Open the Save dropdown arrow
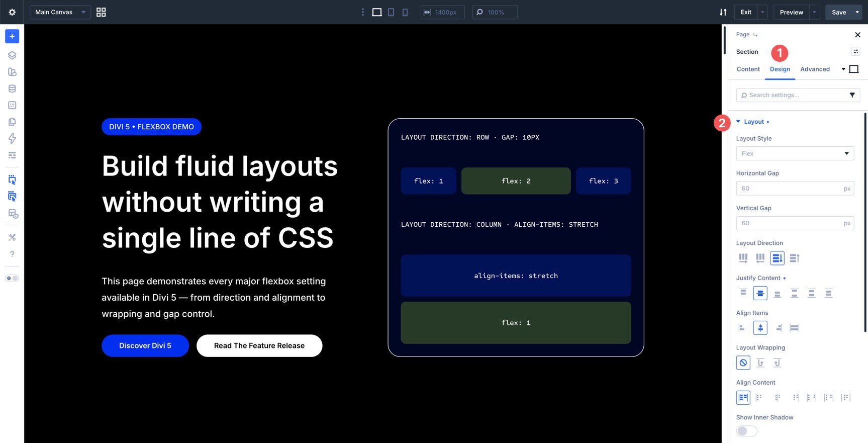The height and width of the screenshot is (443, 868). (857, 12)
